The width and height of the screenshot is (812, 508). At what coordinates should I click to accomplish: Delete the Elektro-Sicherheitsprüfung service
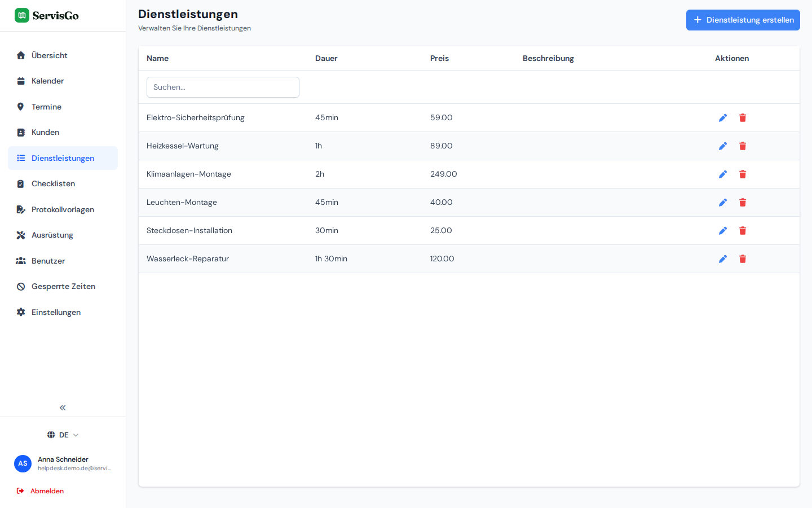(x=743, y=118)
